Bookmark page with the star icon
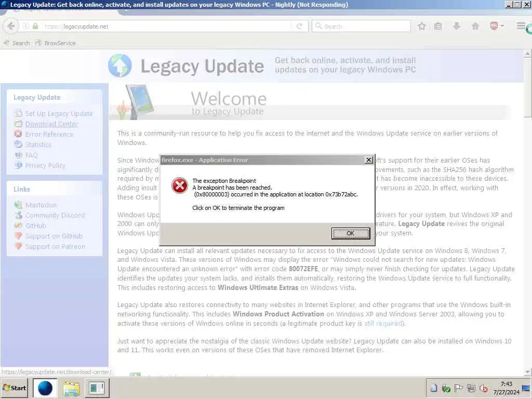Viewport: 532px width, 399px height. click(422, 26)
